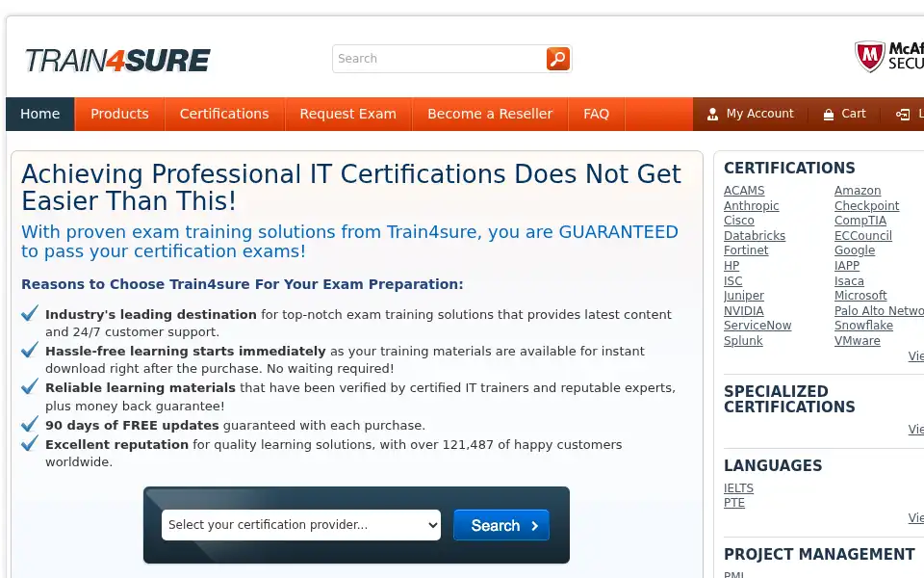924x578 pixels.
Task: Open the Train4sure logo homepage
Action: [117, 60]
